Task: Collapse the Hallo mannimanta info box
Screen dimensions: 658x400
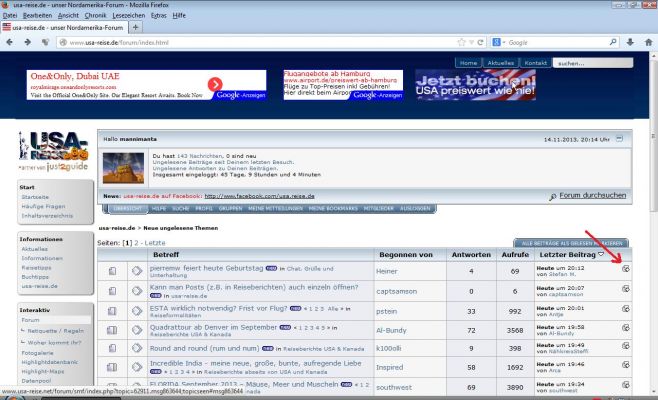Action: [x=619, y=139]
